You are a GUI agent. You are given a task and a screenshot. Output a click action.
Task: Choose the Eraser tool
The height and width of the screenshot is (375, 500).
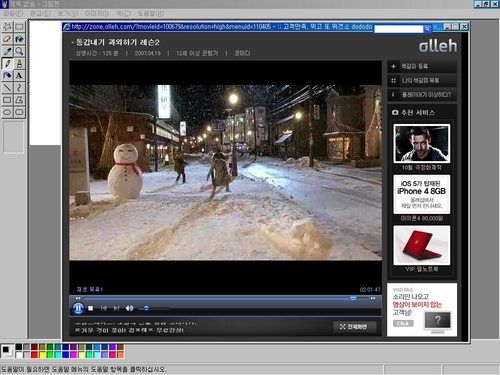point(7,39)
